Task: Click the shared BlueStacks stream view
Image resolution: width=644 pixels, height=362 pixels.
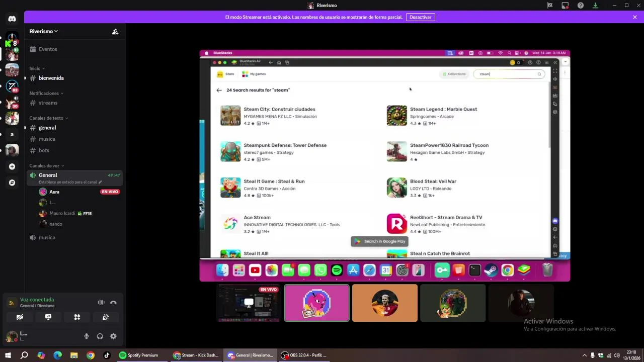Action: click(x=385, y=165)
